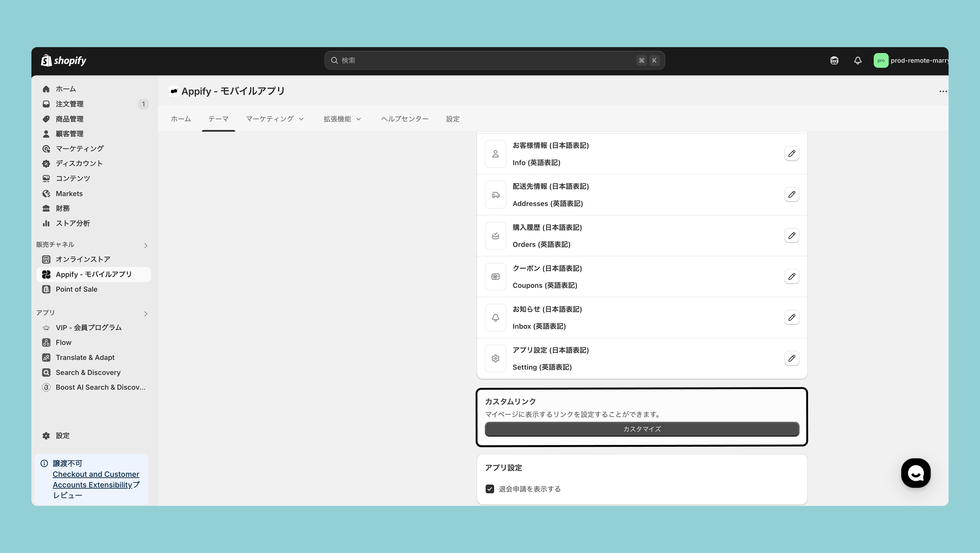Viewport: 980px width, 553px height.
Task: Click the Appify app icon in page header
Action: 174,91
